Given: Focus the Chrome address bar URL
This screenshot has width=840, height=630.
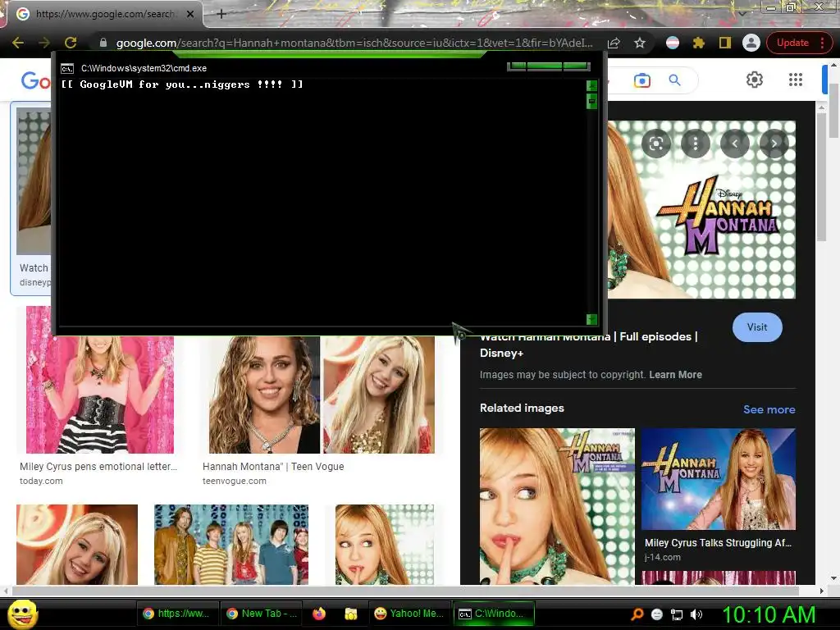Looking at the screenshot, I should click(354, 43).
